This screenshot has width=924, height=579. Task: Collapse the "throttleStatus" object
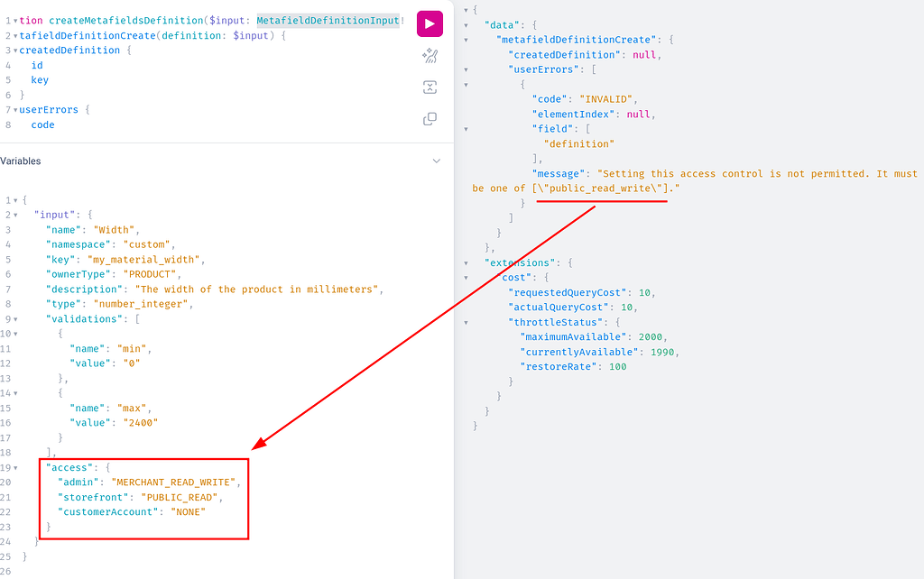point(466,321)
